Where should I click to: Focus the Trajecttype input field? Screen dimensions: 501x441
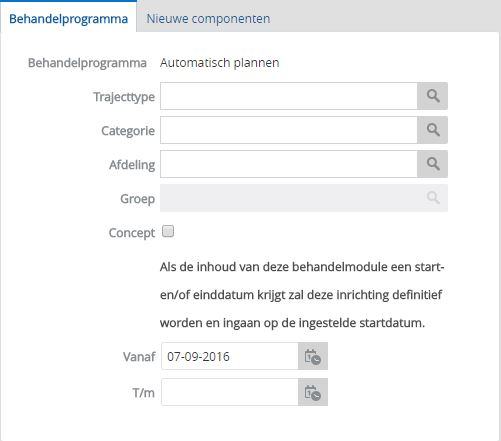tap(289, 96)
